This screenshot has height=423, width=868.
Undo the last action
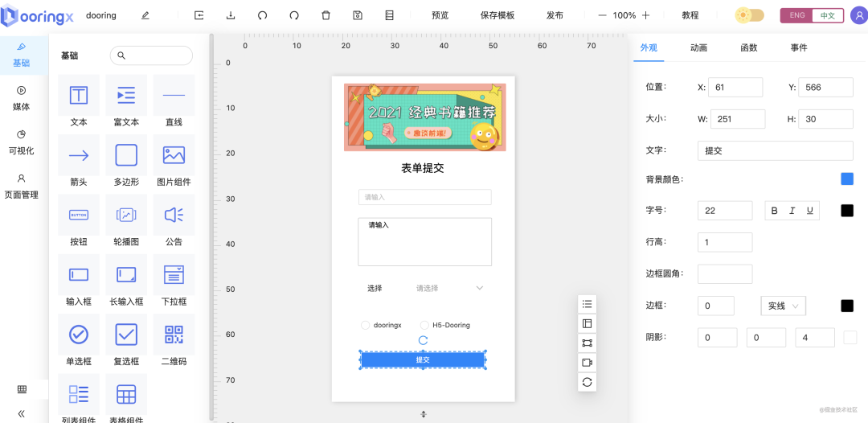click(x=262, y=15)
